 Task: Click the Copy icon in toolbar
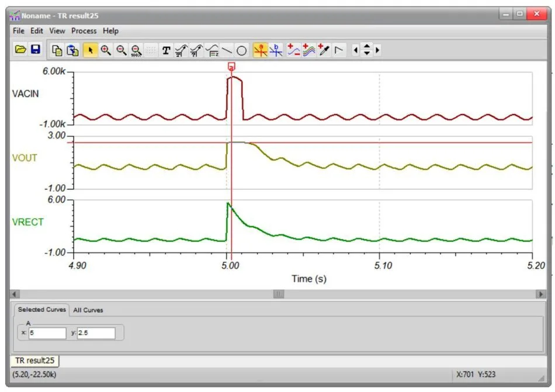coord(57,50)
